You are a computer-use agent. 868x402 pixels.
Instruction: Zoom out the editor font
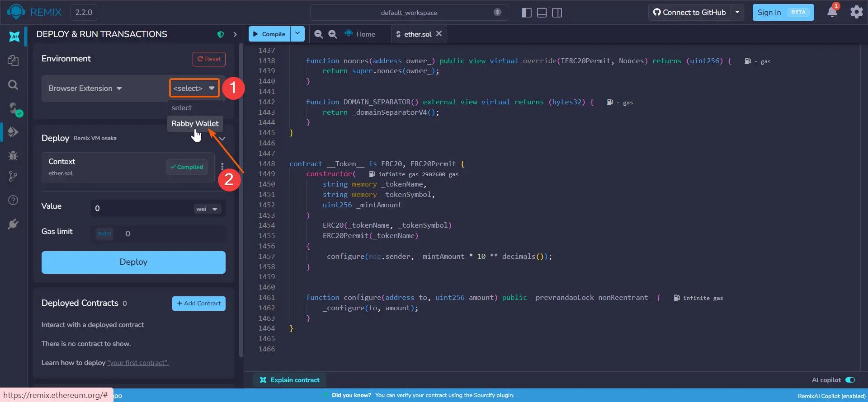click(318, 34)
